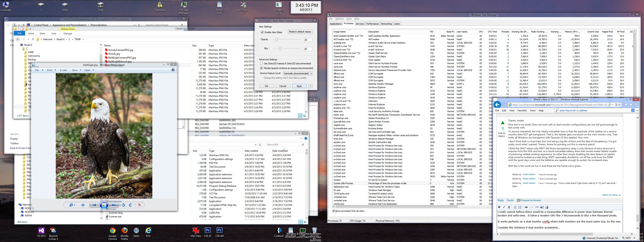Open Photo Viewer help icon
This screenshot has height=242, width=644.
pos(173,70)
